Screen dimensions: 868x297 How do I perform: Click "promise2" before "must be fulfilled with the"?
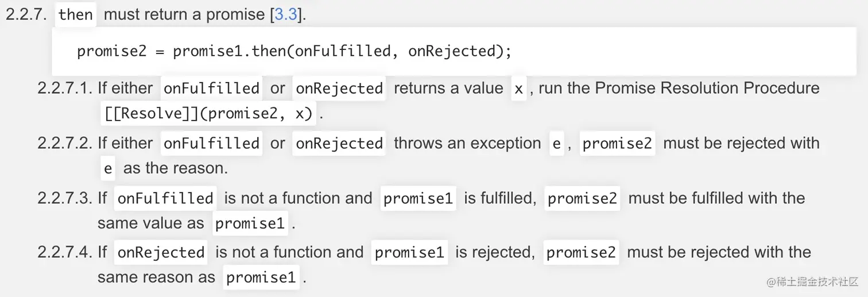tap(582, 198)
